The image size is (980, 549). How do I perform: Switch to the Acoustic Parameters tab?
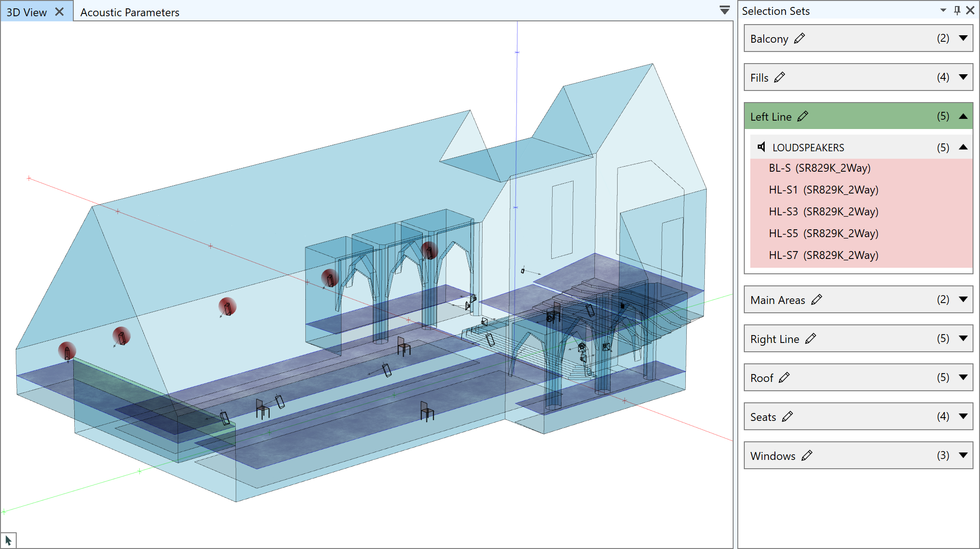tap(130, 13)
